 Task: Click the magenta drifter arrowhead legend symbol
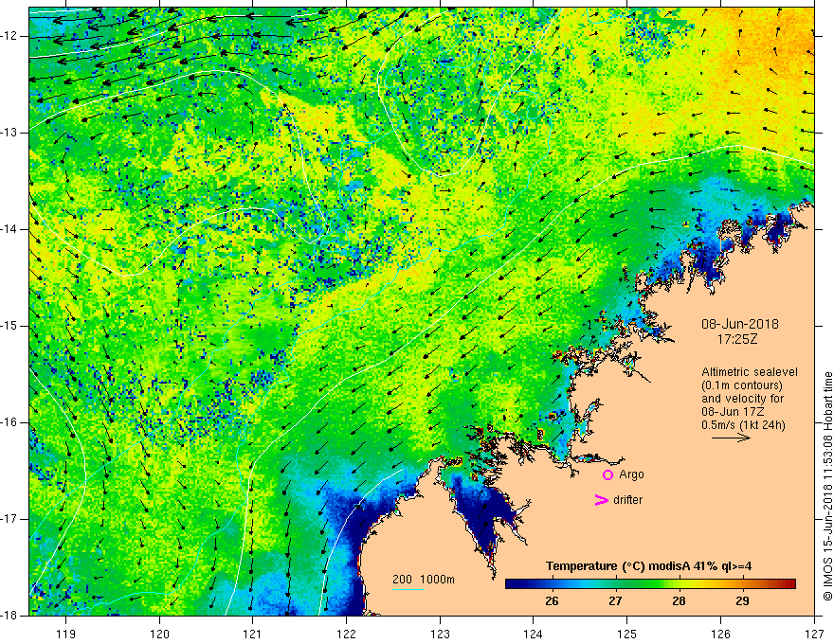[601, 500]
